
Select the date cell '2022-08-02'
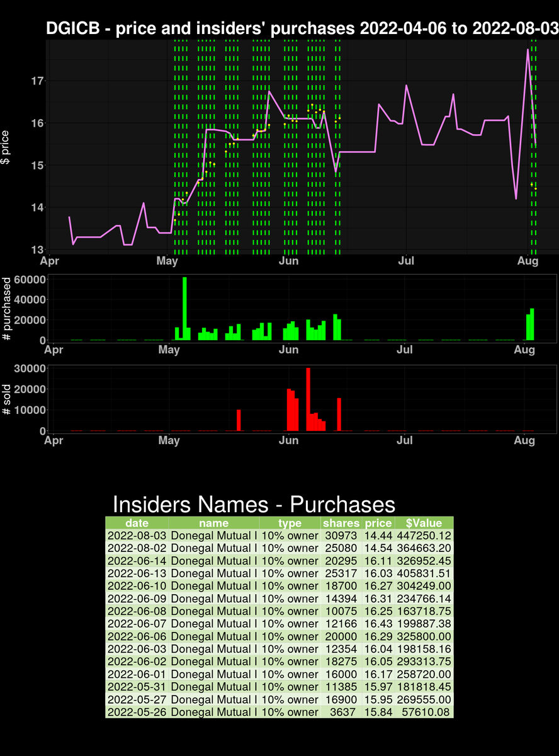click(x=137, y=548)
